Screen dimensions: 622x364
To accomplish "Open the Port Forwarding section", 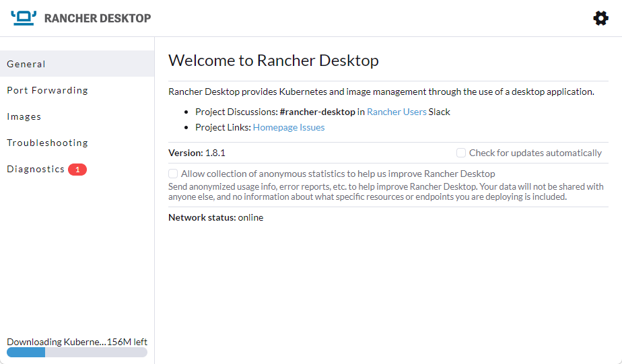I will [x=77, y=90].
